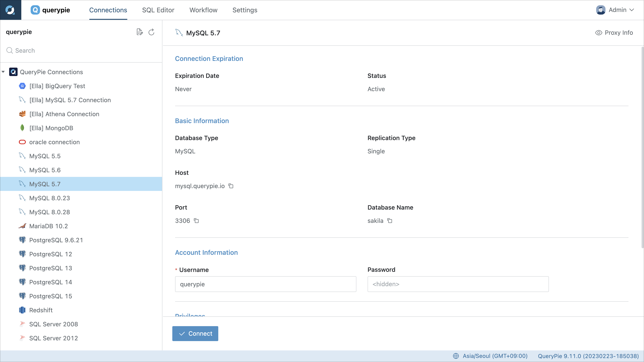The image size is (644, 362).
Task: Switch to the SQL Editor tab
Action: click(158, 10)
